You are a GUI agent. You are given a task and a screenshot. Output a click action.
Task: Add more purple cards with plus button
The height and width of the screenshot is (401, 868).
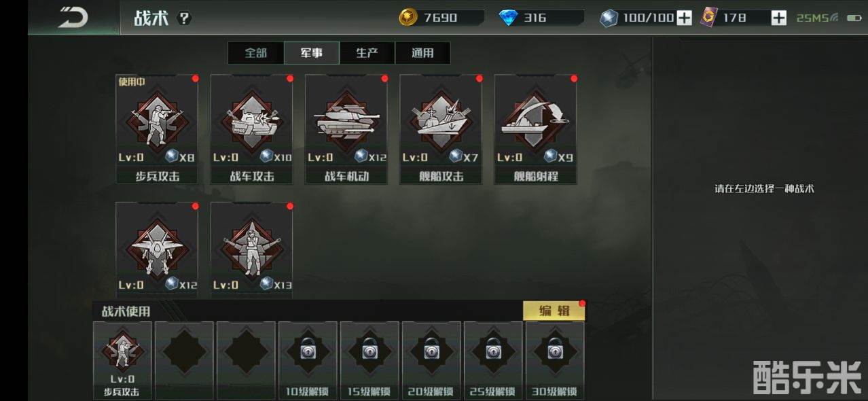tap(778, 18)
